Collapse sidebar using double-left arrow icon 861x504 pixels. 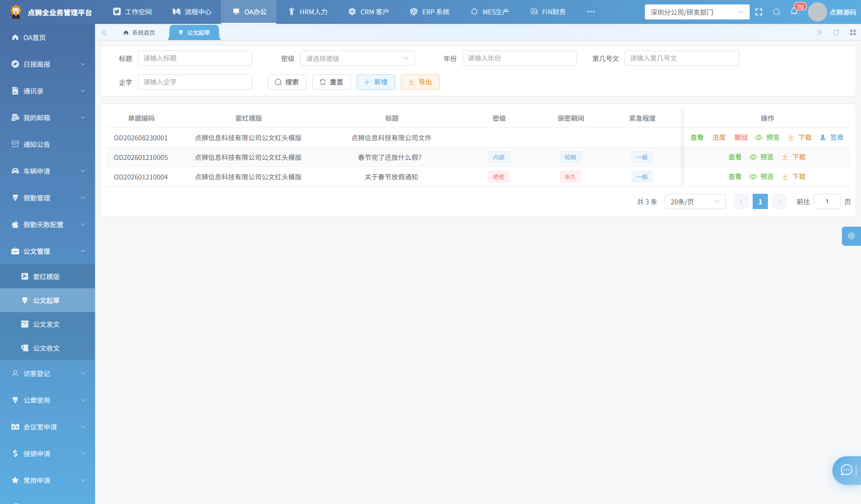pos(104,32)
